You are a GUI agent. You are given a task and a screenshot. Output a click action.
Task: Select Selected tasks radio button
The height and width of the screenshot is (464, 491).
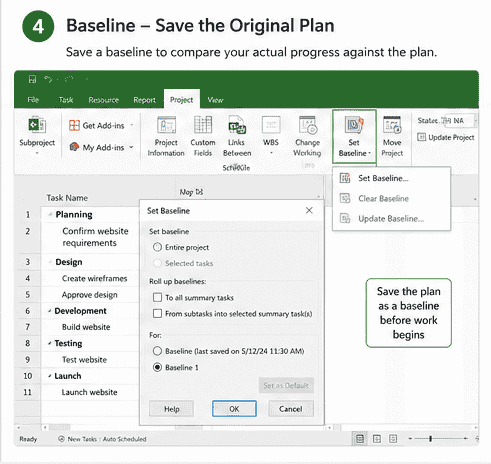[x=157, y=263]
